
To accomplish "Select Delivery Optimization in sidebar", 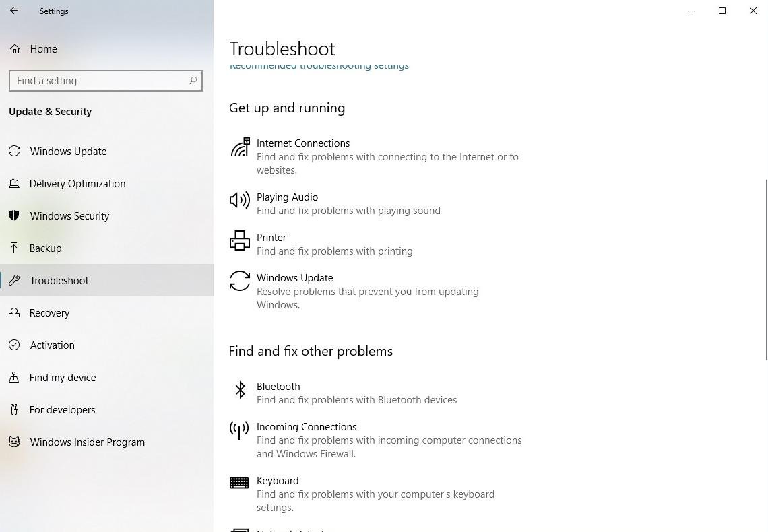I will 77,184.
